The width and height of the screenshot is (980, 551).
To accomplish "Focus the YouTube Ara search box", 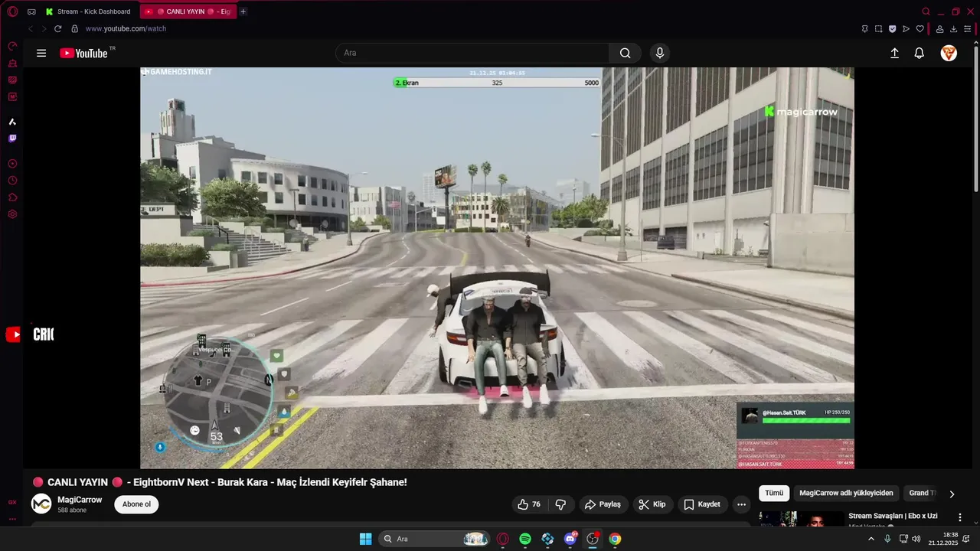I will point(472,53).
